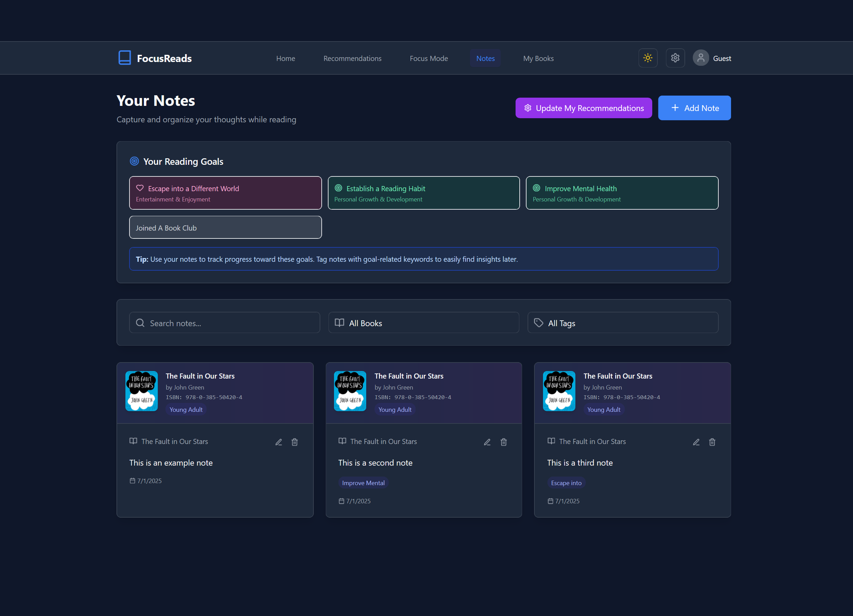Image resolution: width=853 pixels, height=616 pixels.
Task: Select the Improve Mental Health goal card
Action: point(622,193)
